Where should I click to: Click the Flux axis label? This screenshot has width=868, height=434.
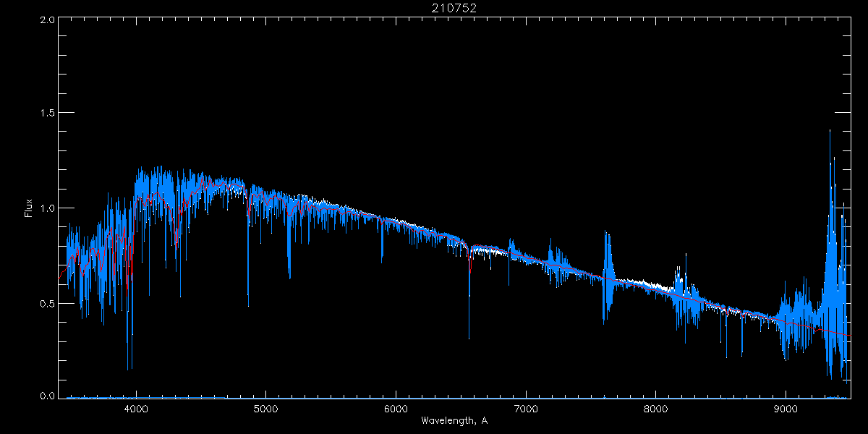pyautogui.click(x=29, y=208)
